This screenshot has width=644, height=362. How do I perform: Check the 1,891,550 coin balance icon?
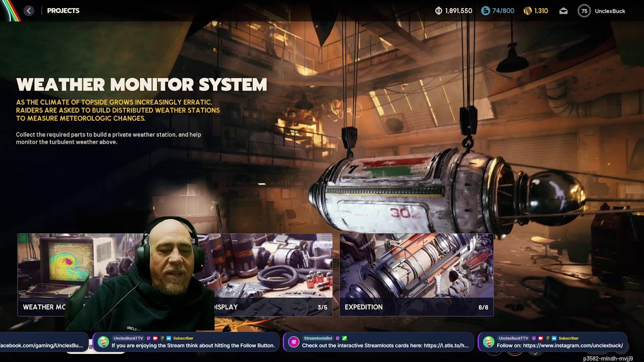[x=438, y=11]
